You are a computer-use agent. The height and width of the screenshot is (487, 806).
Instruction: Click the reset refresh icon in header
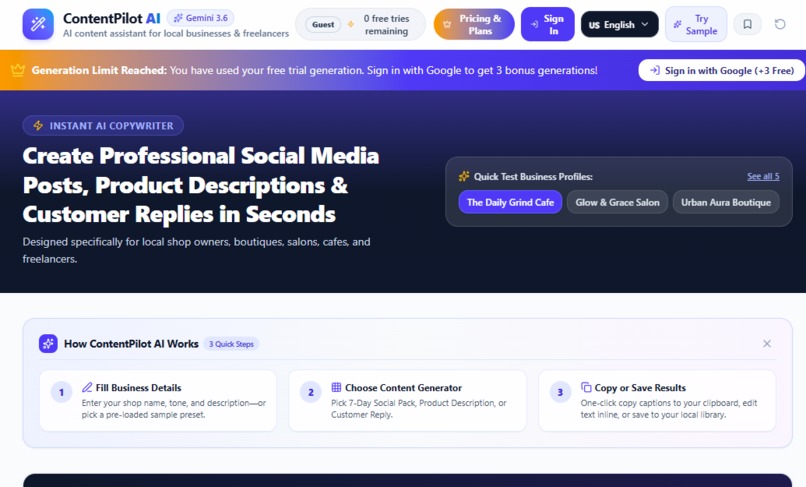pos(780,24)
